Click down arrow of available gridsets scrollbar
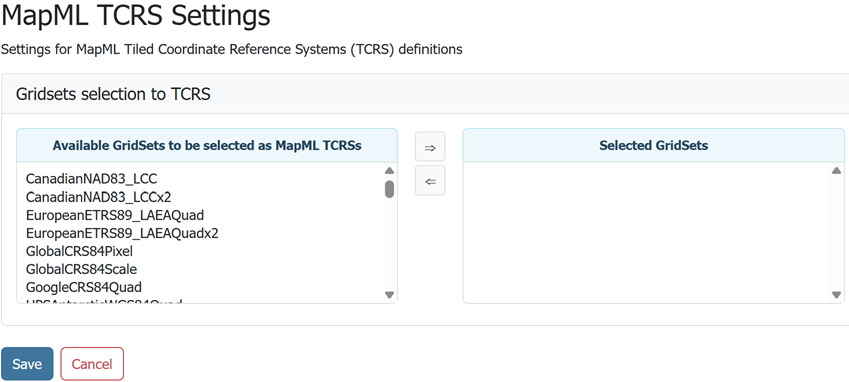Viewport: 849px width, 382px height. click(389, 295)
